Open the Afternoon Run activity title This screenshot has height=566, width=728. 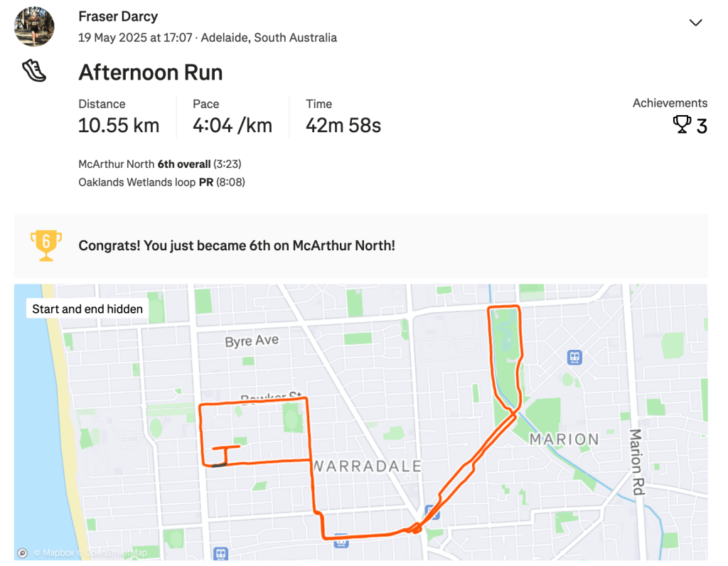pyautogui.click(x=150, y=73)
